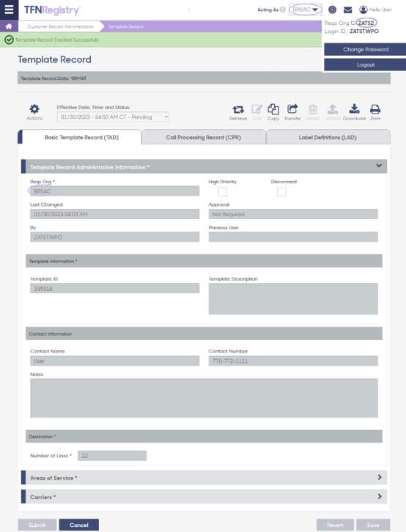Screen dimensions: 406x532
Task: Expand the Areas of Service section
Action: 204,477
